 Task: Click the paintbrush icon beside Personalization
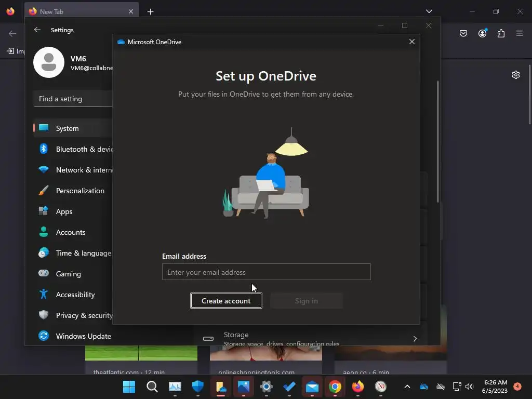coord(44,190)
